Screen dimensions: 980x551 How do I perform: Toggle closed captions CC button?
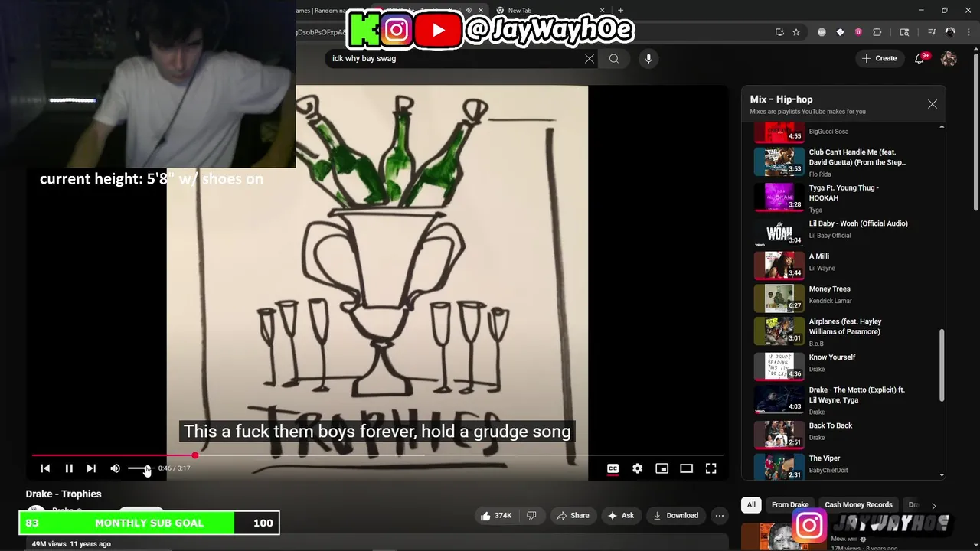tap(612, 468)
